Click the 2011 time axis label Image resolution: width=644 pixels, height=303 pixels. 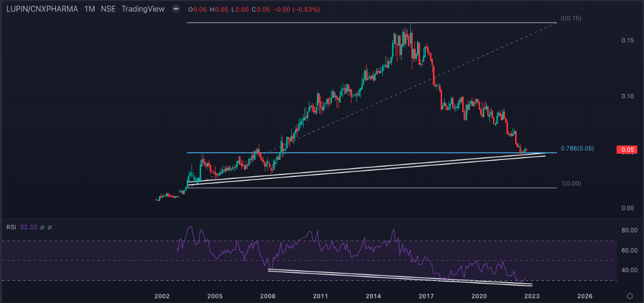point(320,296)
